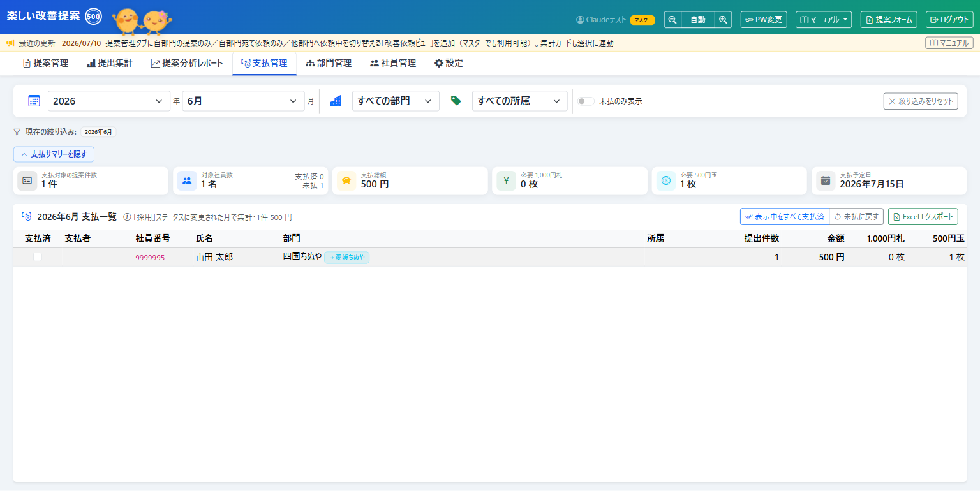The image size is (980, 491).
Task: Click the 金額 column header
Action: (x=836, y=238)
